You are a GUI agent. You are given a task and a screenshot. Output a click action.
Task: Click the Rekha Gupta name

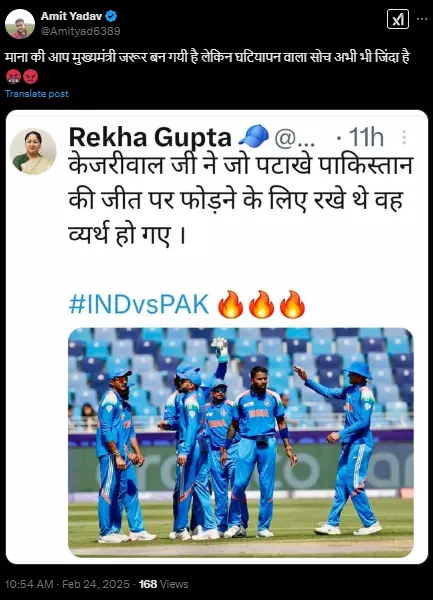(x=150, y=137)
